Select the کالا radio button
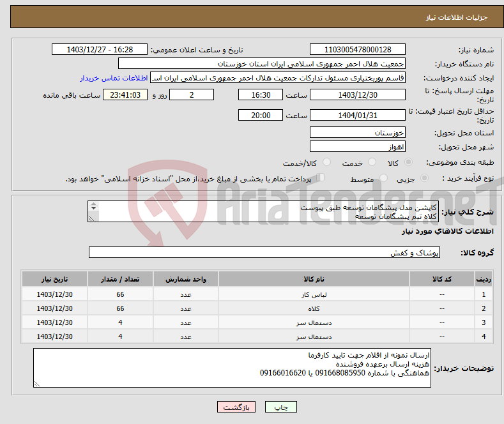This screenshot has height=424, width=504. click(x=409, y=163)
